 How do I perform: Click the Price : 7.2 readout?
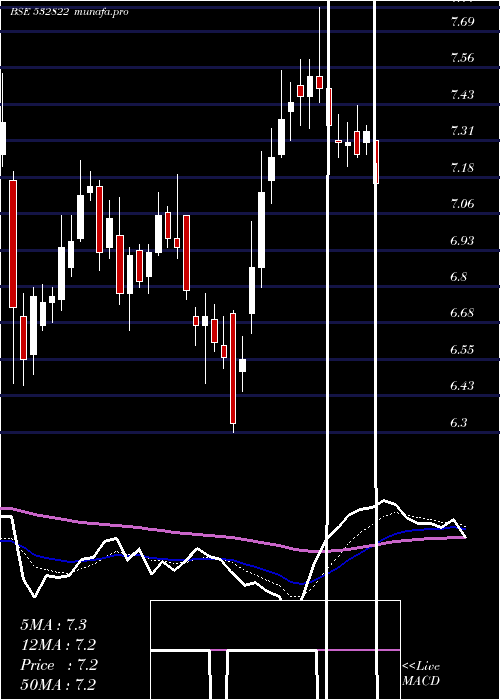click(58, 665)
